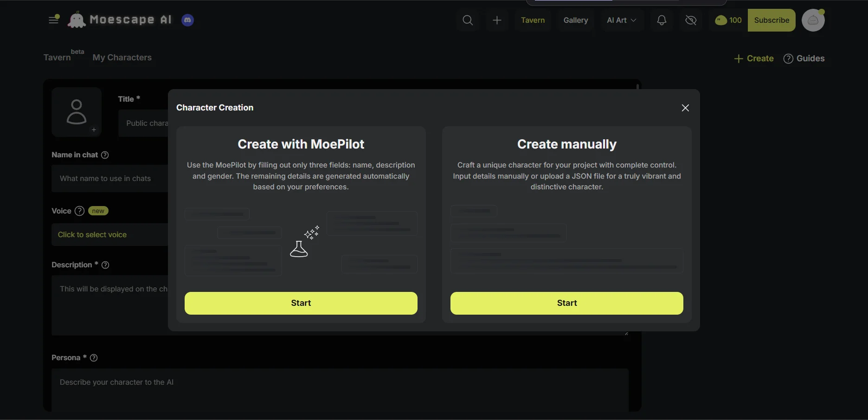Click the Persona text area
Screen dimensions: 868x420
tap(340, 390)
